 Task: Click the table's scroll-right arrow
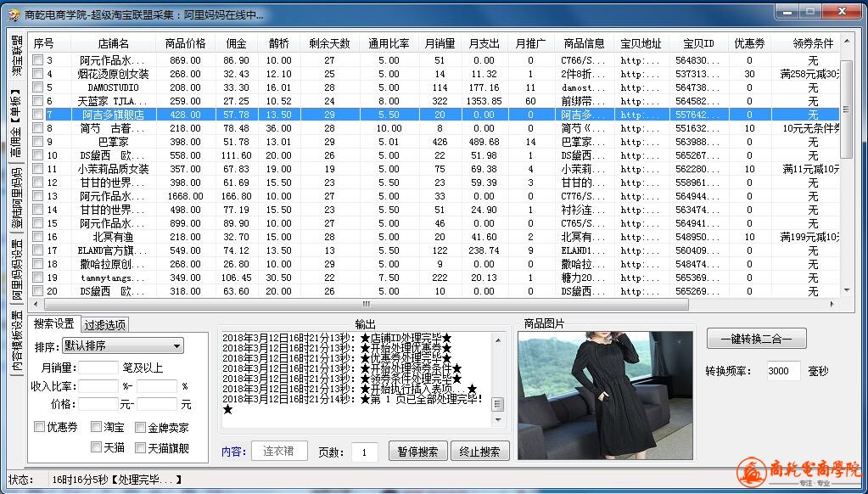coord(832,304)
